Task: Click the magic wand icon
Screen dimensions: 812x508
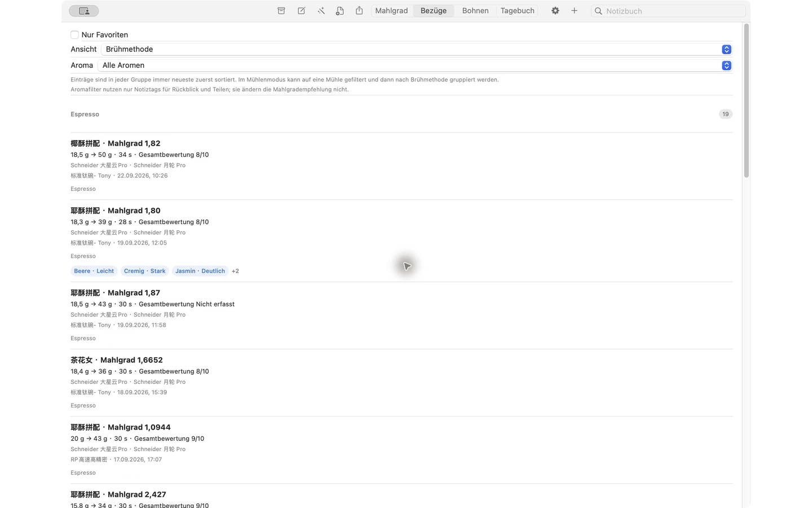Action: coord(321,11)
